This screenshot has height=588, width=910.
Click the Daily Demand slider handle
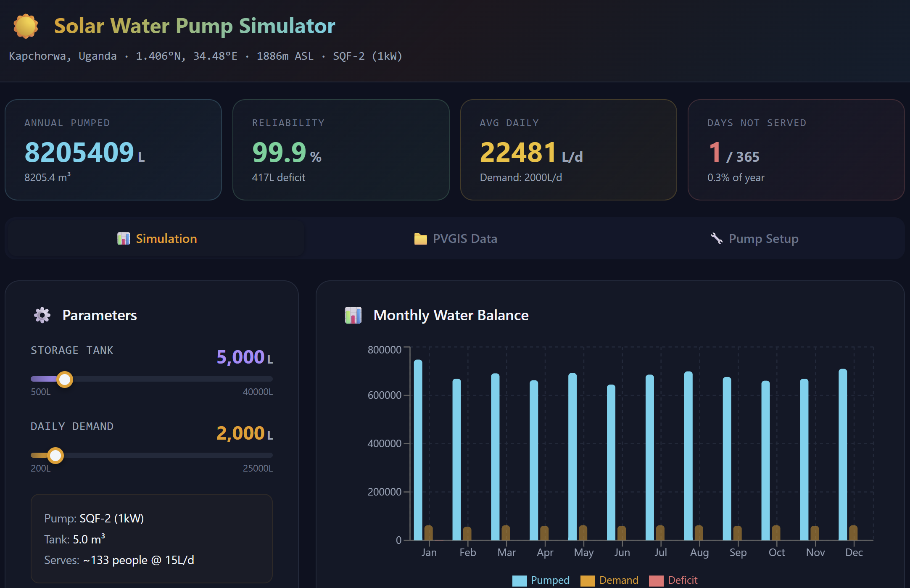point(56,456)
